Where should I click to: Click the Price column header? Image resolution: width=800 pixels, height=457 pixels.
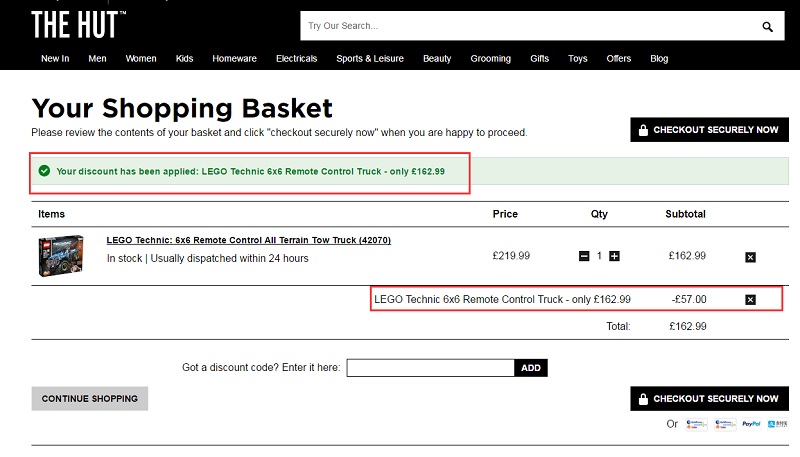pyautogui.click(x=505, y=214)
